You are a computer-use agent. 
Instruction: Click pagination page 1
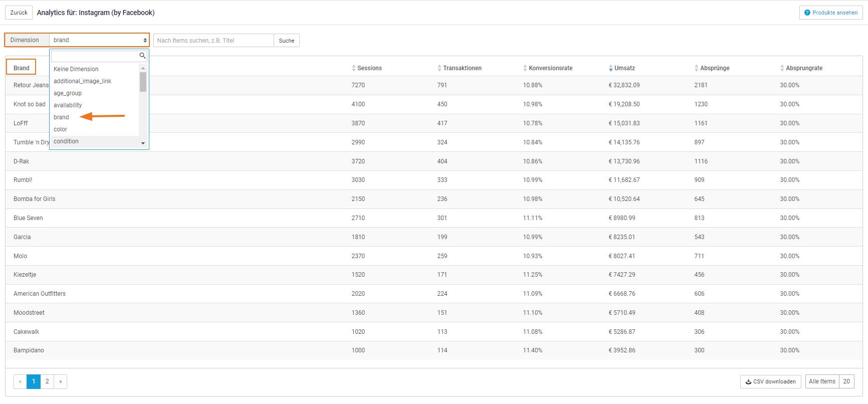click(x=34, y=381)
